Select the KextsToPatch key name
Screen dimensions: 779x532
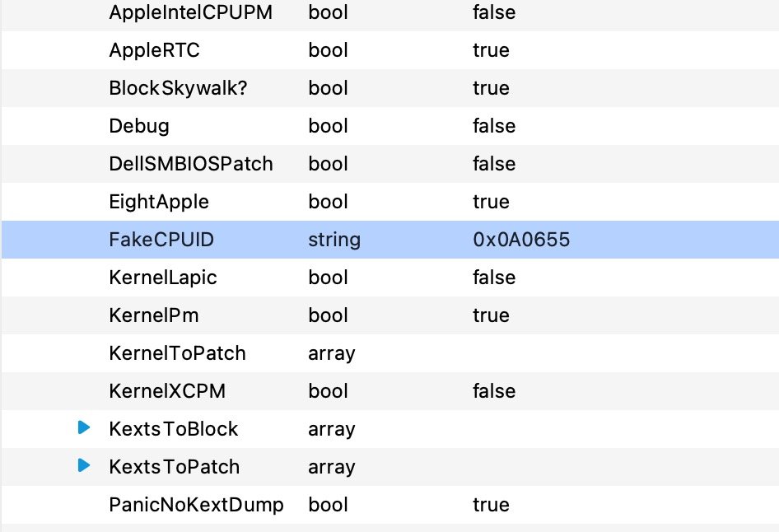175,466
